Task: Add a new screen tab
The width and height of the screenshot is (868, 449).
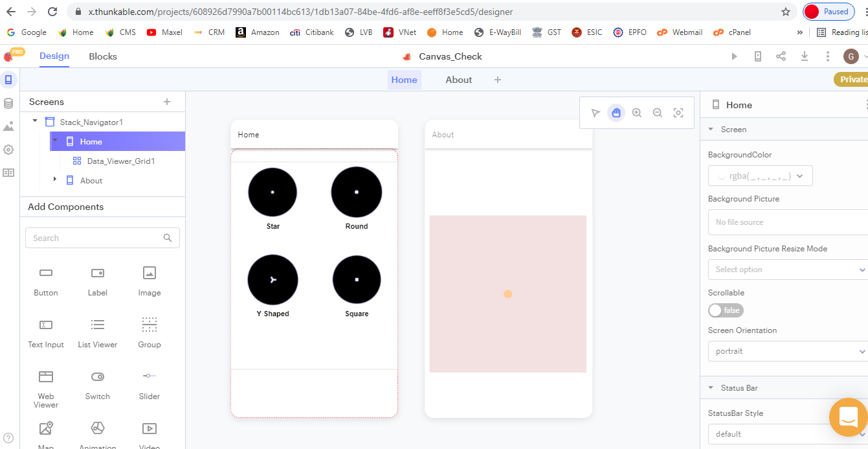Action: [x=498, y=80]
